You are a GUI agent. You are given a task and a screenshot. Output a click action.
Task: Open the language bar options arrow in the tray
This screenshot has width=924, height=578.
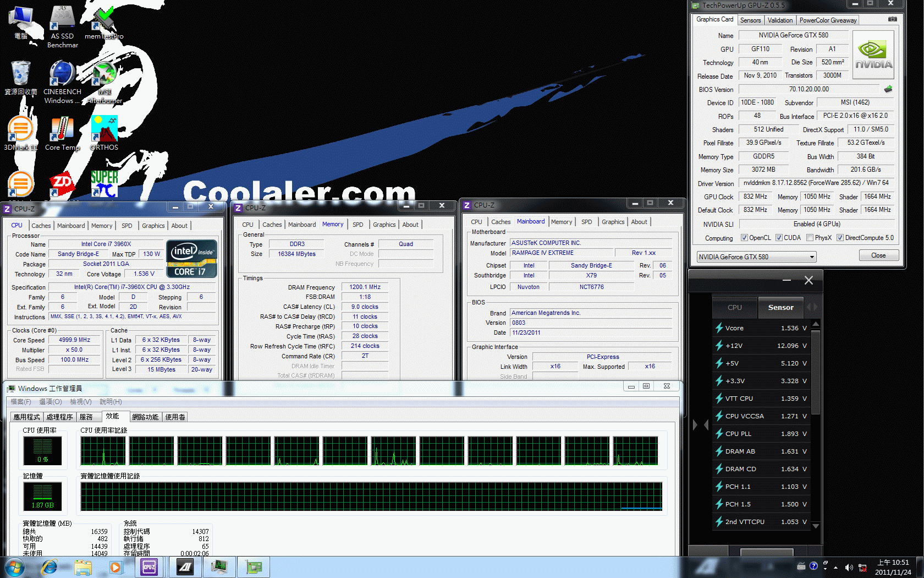(825, 569)
